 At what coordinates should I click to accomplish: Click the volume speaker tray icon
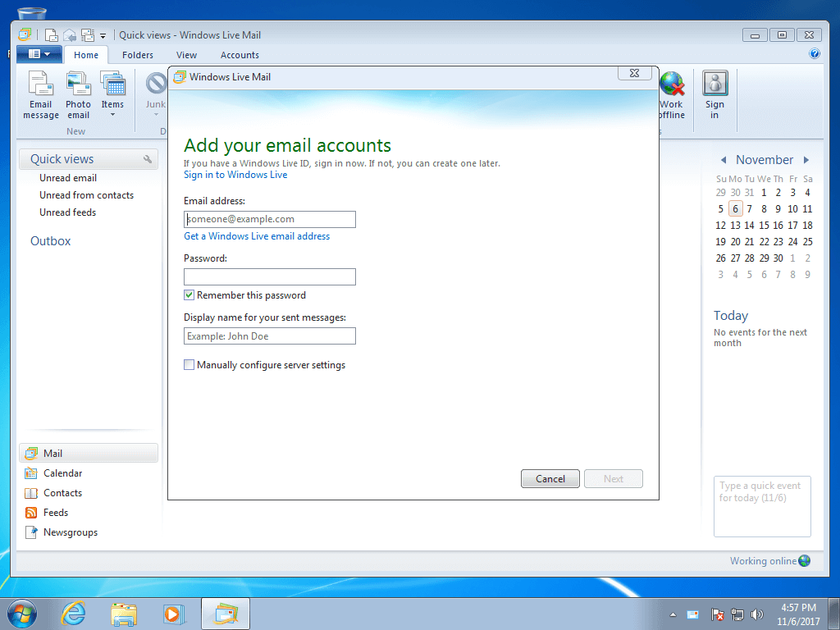[757, 614]
